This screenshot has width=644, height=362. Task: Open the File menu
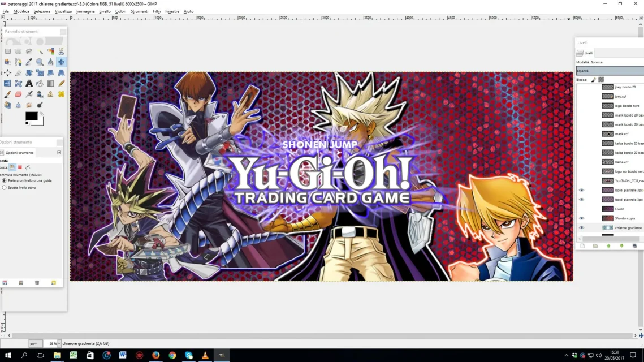6,11
